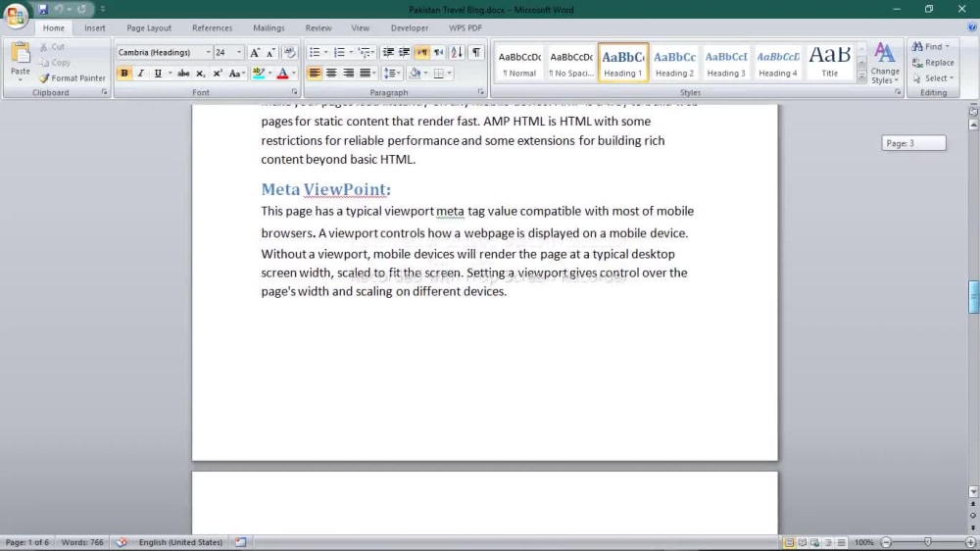This screenshot has height=551, width=980.
Task: Switch to the Review tab
Action: (x=318, y=28)
